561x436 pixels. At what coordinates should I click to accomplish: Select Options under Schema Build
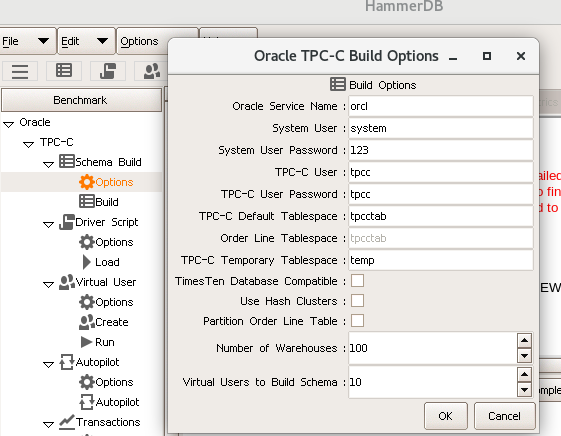click(x=114, y=182)
